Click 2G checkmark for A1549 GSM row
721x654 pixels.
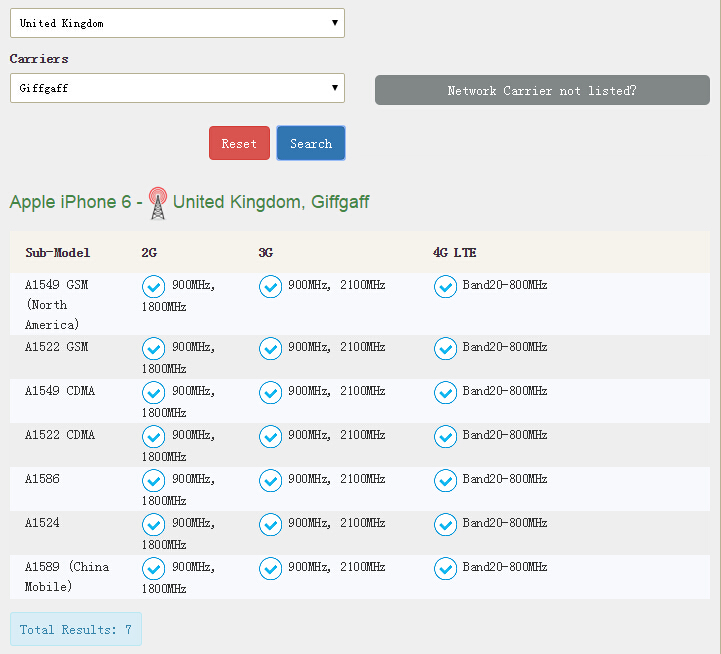pyautogui.click(x=154, y=287)
